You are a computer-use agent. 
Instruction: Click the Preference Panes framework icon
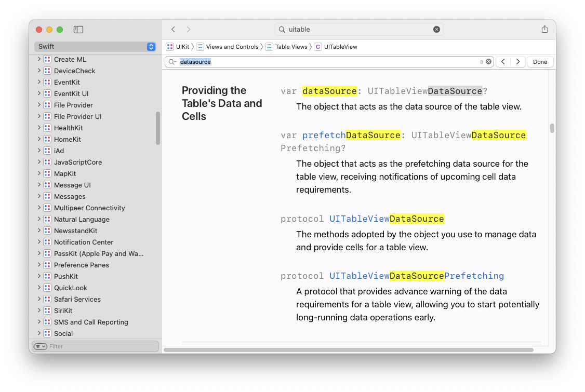[47, 265]
